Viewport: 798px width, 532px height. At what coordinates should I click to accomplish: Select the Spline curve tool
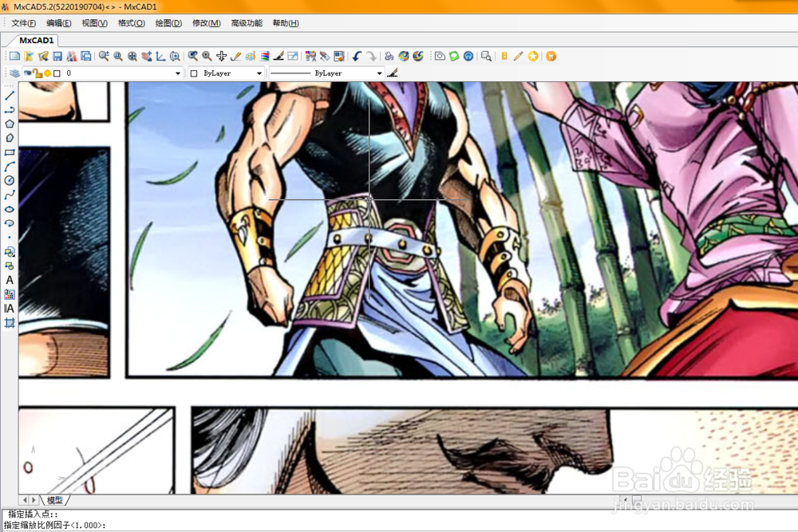coord(9,195)
